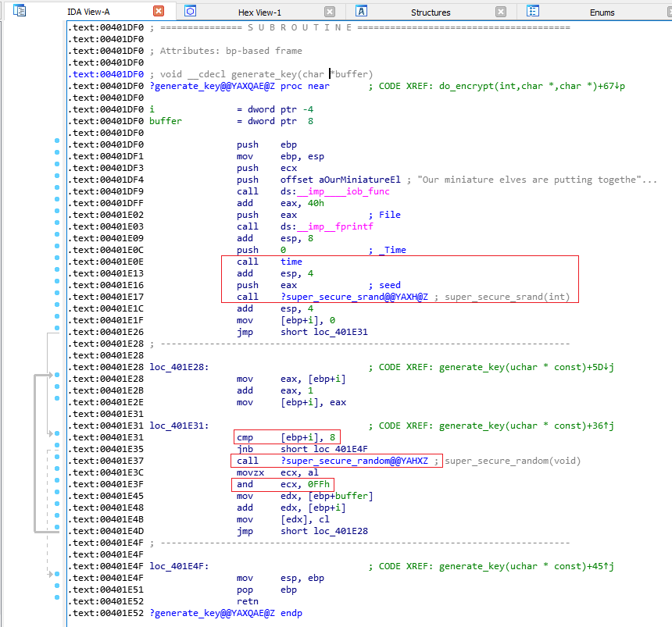This screenshot has height=627, width=672.
Task: Click the solid arrow marker beside loc_401E4F
Action: (52, 572)
